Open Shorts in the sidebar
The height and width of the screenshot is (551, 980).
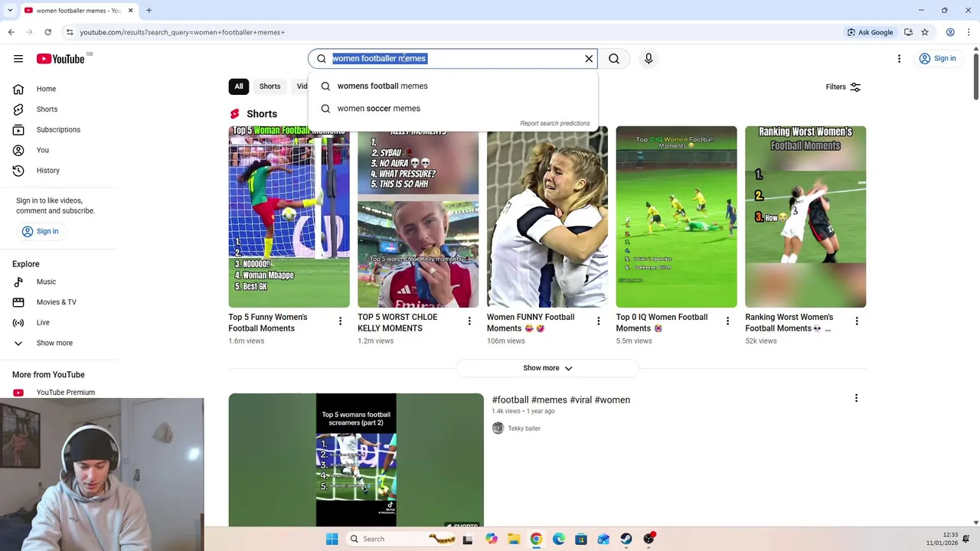pos(47,109)
